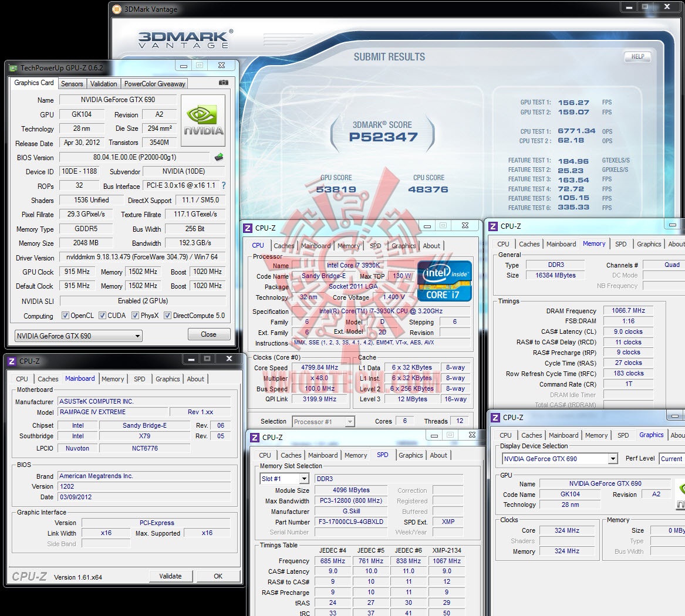Click the BIOS Version field in GPU-Z

point(134,157)
